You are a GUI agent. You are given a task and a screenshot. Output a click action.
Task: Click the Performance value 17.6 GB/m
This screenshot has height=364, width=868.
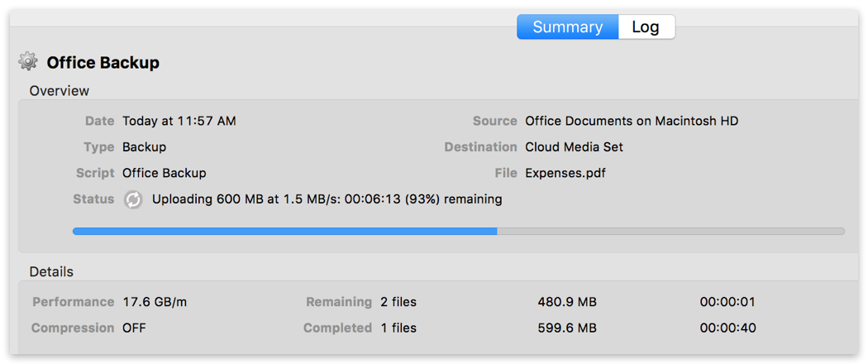[x=155, y=302]
